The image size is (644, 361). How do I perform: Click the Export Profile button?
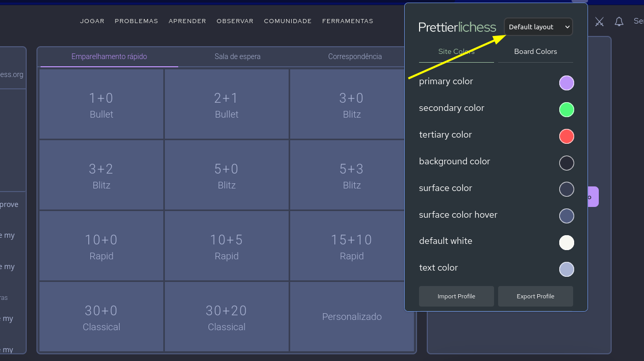(535, 296)
